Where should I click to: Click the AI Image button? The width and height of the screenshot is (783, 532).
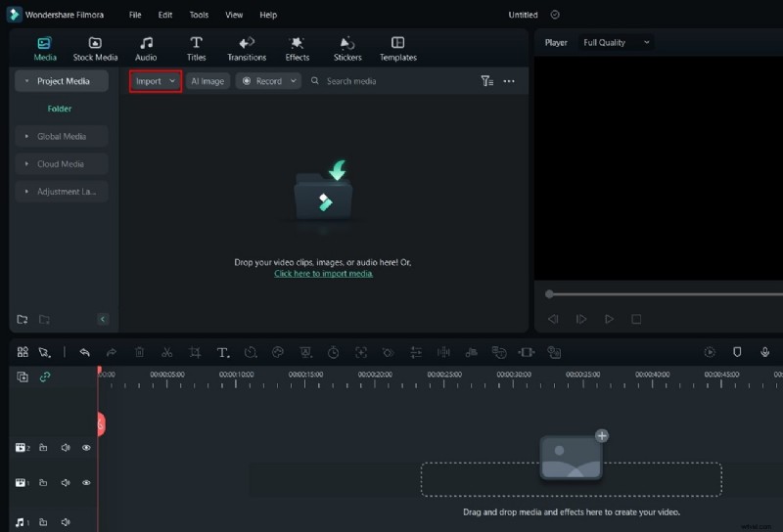coord(207,81)
